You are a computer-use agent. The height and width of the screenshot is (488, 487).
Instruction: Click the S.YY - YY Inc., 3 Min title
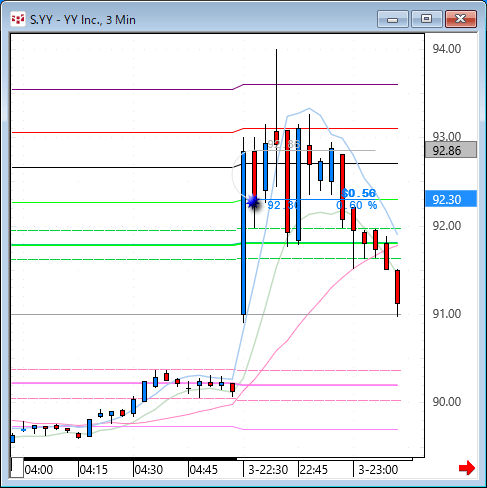(83, 20)
